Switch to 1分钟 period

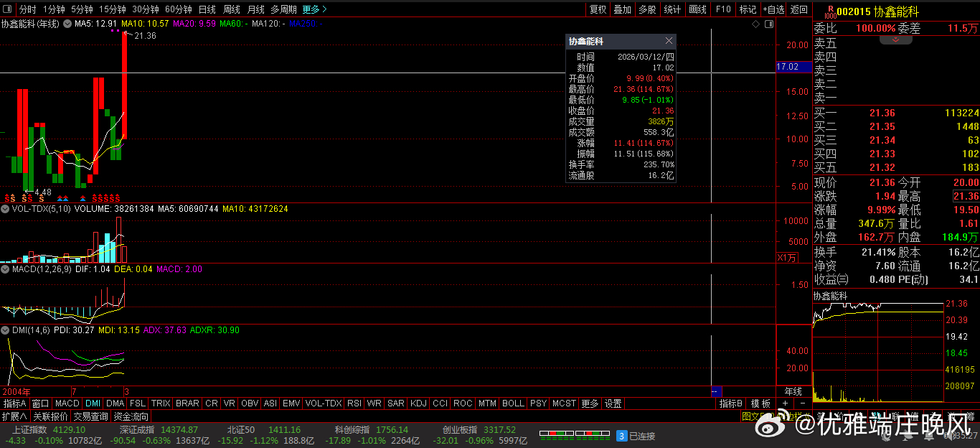coord(54,9)
